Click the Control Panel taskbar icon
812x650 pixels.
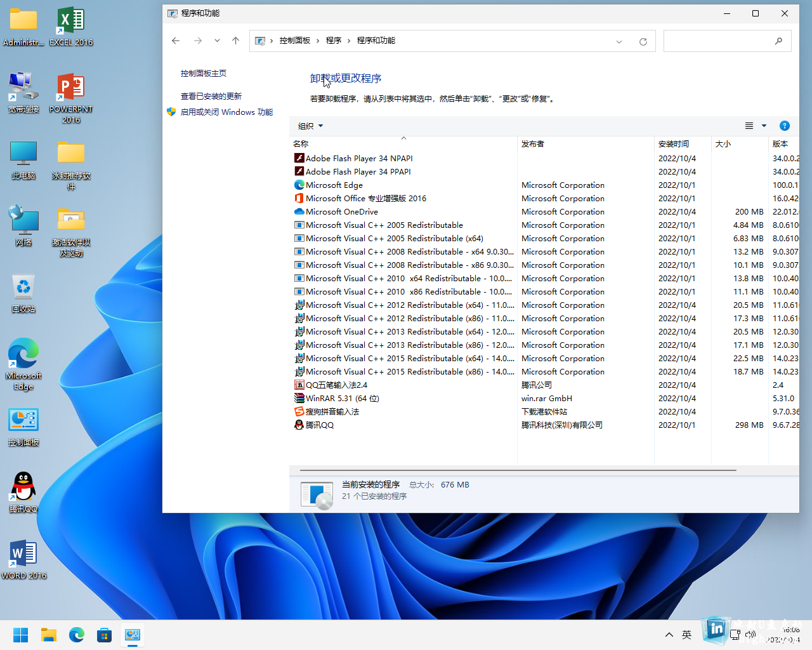click(x=133, y=635)
